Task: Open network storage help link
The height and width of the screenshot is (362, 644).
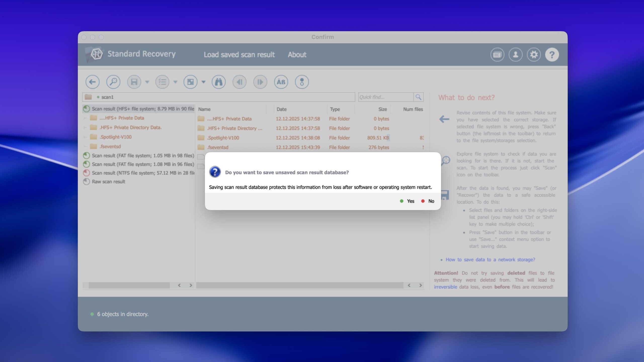Action: coord(490,260)
